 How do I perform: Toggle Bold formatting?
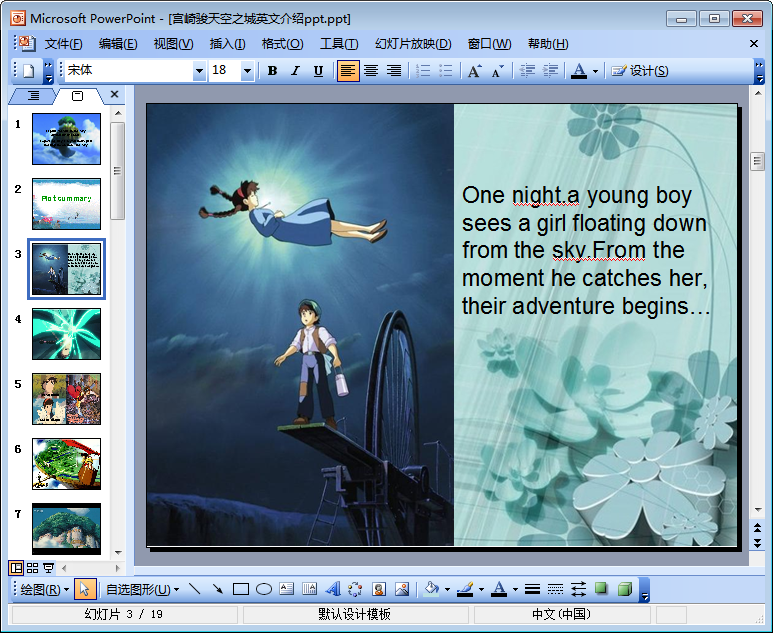272,71
